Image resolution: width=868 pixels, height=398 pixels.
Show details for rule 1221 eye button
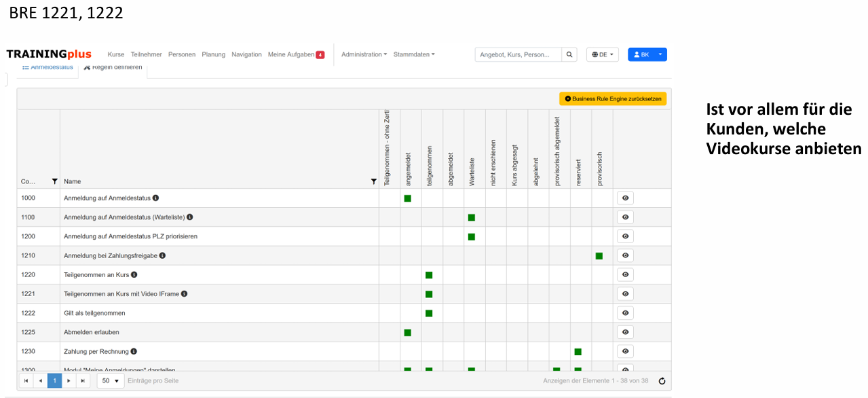coord(625,294)
